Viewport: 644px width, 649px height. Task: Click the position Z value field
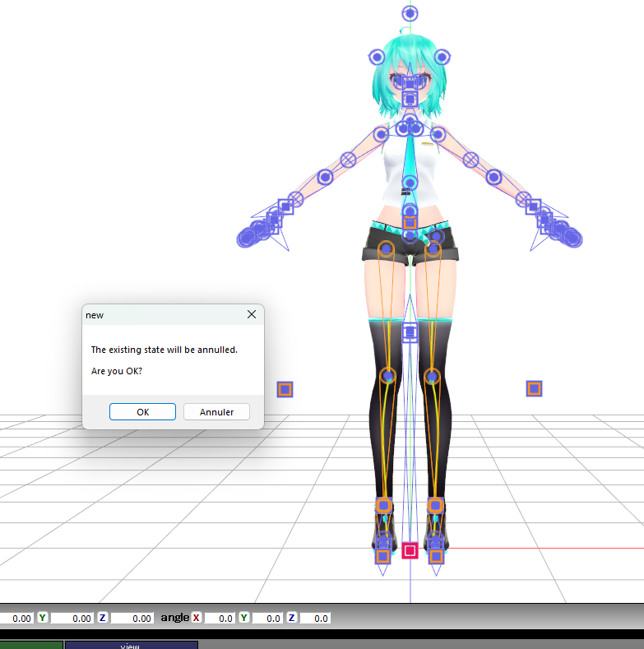point(131,618)
